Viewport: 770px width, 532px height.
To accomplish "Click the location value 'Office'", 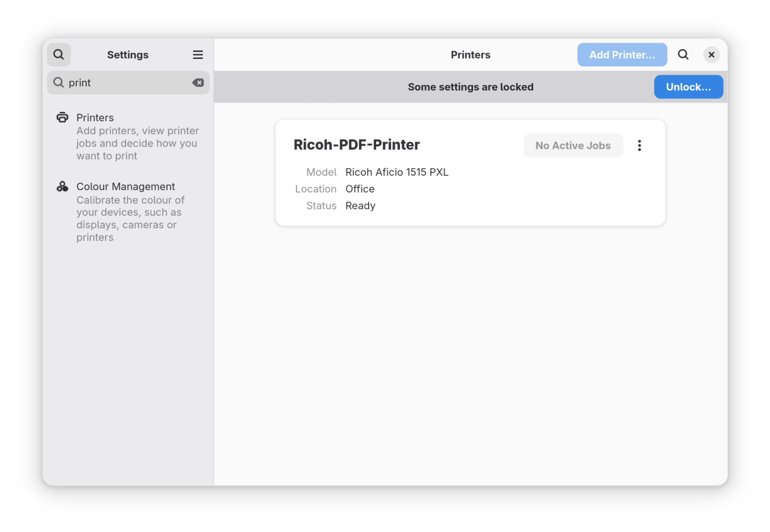I will [x=360, y=189].
